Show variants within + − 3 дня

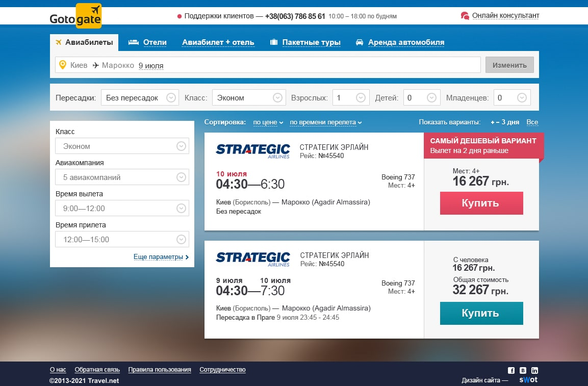[505, 122]
